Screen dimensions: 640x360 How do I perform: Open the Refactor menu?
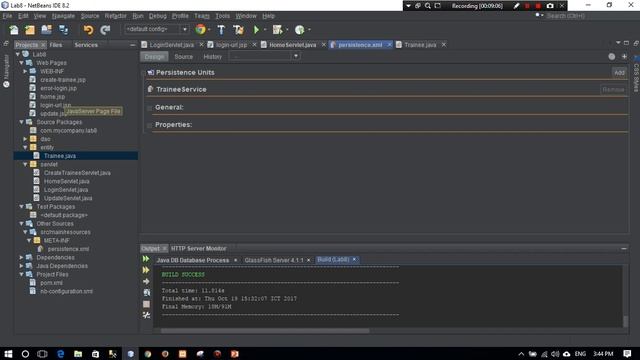click(116, 16)
